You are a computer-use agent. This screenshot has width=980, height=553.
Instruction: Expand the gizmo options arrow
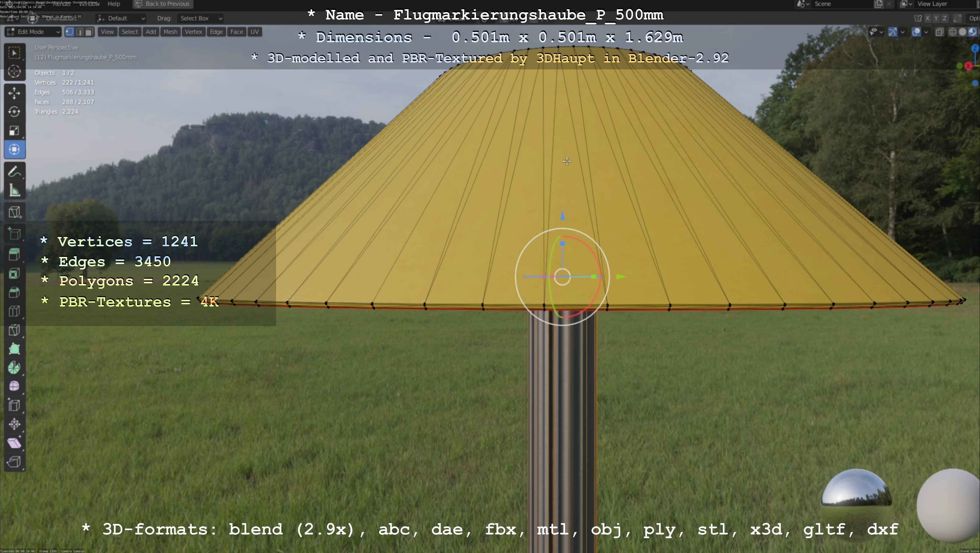[902, 32]
